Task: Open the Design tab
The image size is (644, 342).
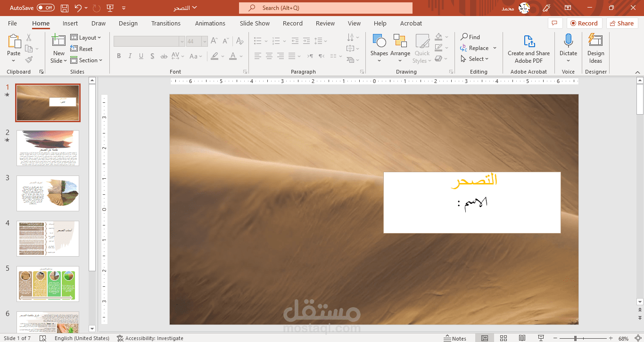Action: [x=128, y=23]
